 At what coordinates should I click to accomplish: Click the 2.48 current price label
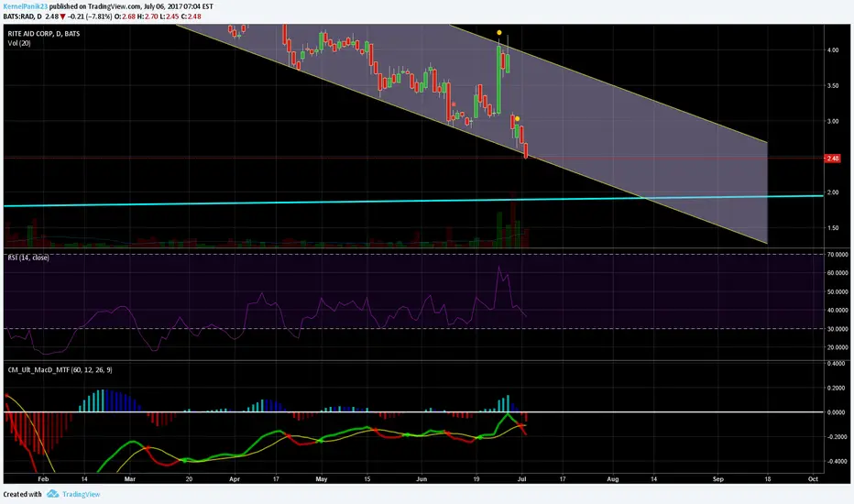[x=833, y=158]
